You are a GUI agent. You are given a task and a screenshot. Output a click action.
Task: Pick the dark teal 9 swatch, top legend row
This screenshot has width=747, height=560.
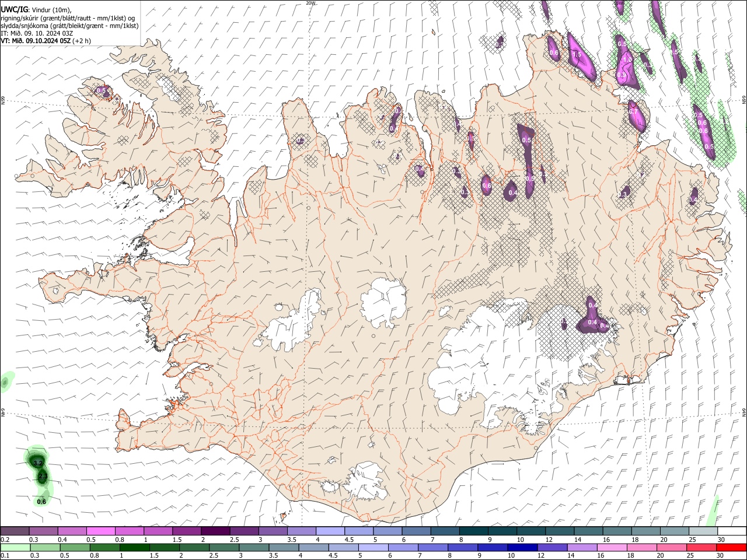[502, 531]
